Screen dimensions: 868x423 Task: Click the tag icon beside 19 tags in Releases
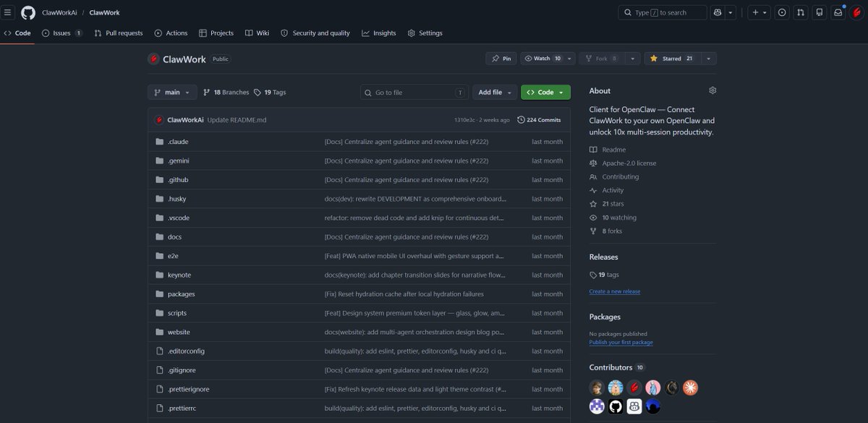click(593, 275)
